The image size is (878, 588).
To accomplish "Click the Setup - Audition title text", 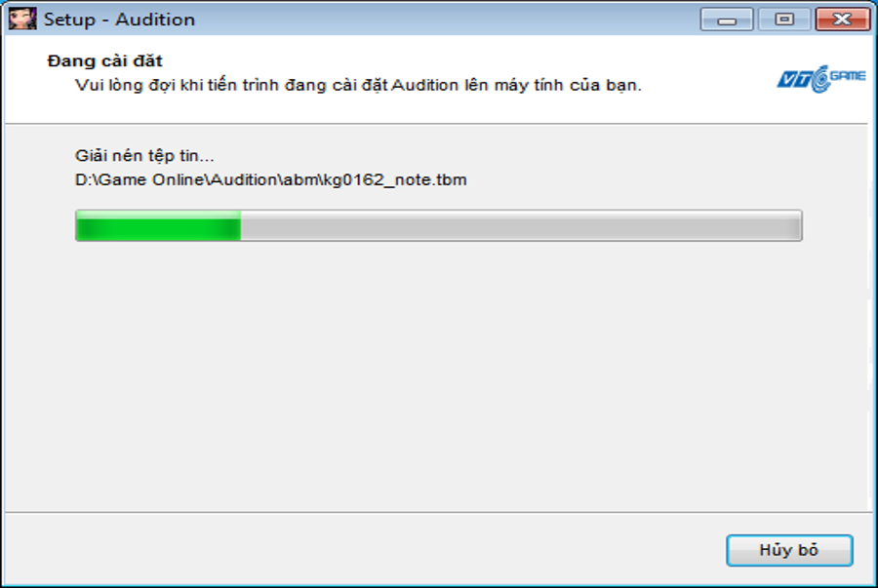I will coord(119,20).
